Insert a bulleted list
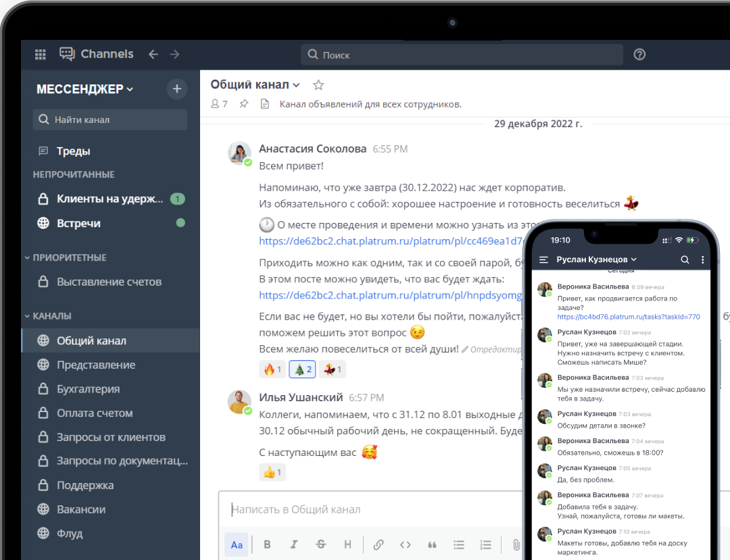 tap(459, 544)
